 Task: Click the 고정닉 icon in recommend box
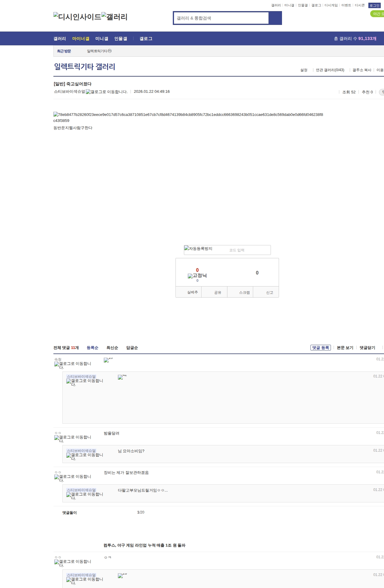point(197,276)
